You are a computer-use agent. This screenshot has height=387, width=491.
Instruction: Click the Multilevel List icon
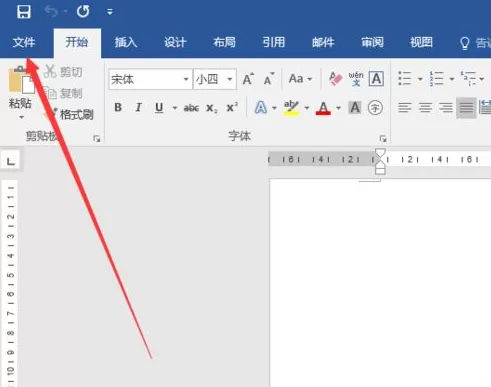coord(468,79)
